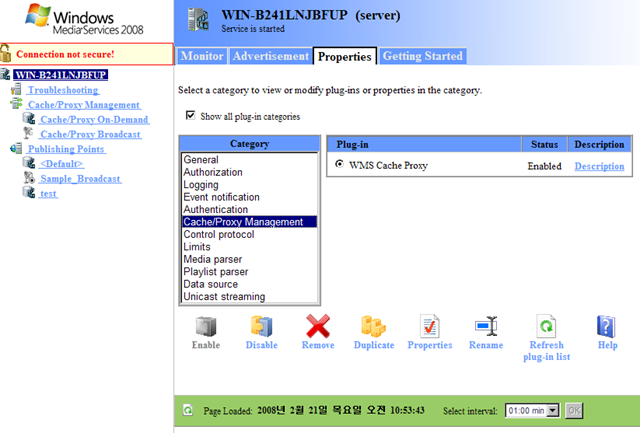Open the Sample_Broadcast link
The width and height of the screenshot is (640, 433).
80,179
